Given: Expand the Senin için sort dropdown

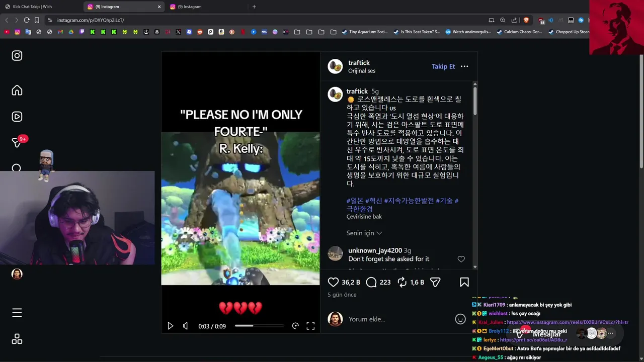Looking at the screenshot, I should 364,233.
